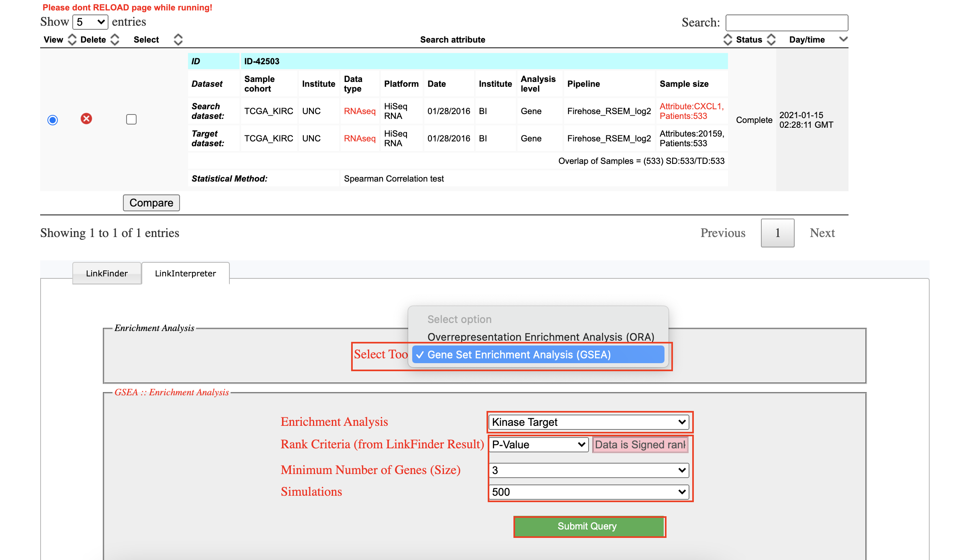Click the Status column header text
This screenshot has height=560, width=961.
(749, 39)
